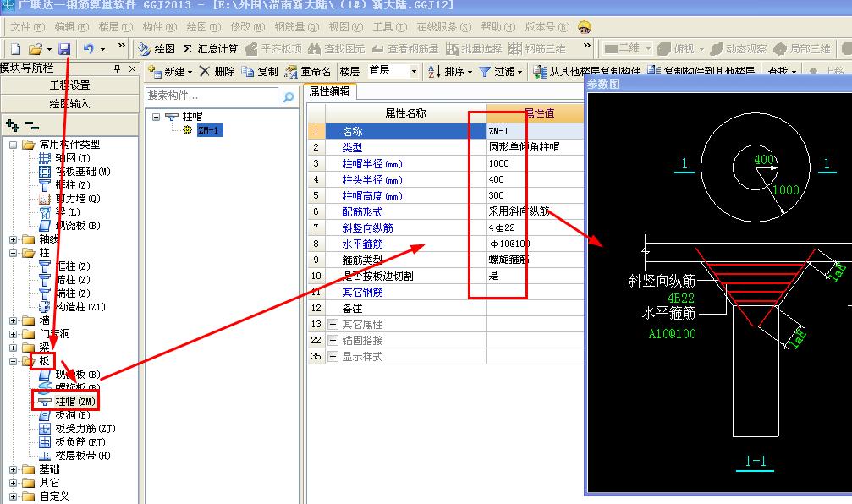
Task: Open 钢筋三维 3D rebar view
Action: [537, 49]
